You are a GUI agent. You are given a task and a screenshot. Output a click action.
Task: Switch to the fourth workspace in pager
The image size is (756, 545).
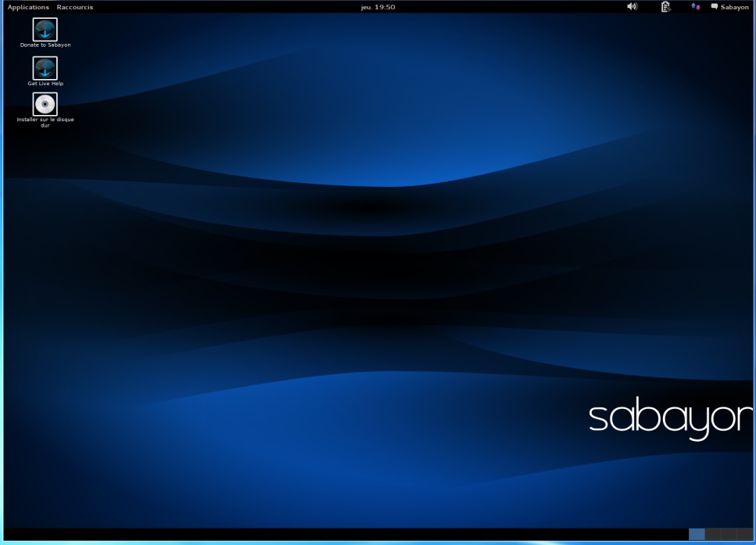click(744, 534)
